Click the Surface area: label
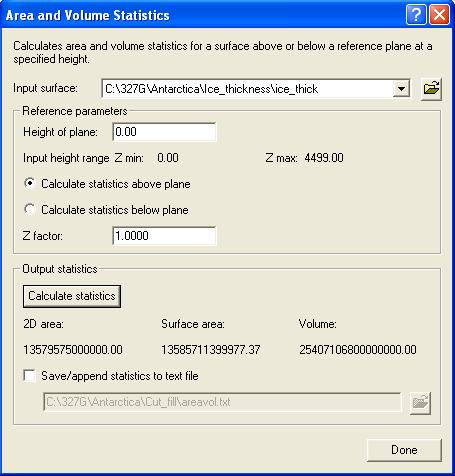 (193, 324)
